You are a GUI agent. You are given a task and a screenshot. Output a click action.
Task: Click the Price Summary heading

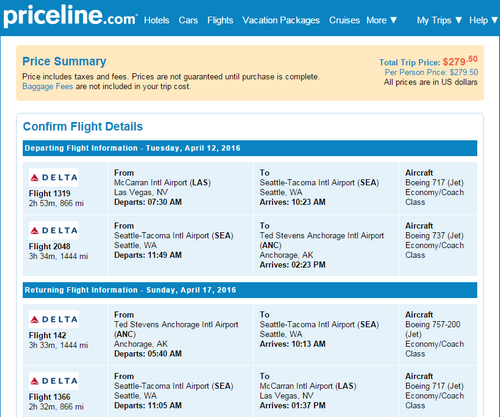pyautogui.click(x=64, y=61)
